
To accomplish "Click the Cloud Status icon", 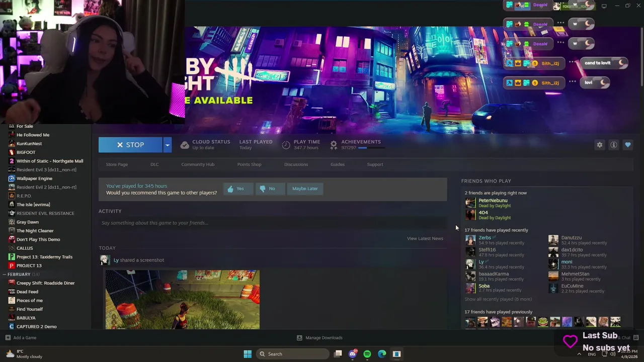I will point(185,145).
